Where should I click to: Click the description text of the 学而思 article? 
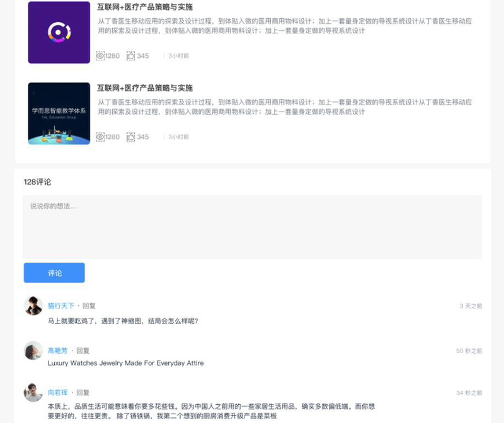[x=285, y=106]
